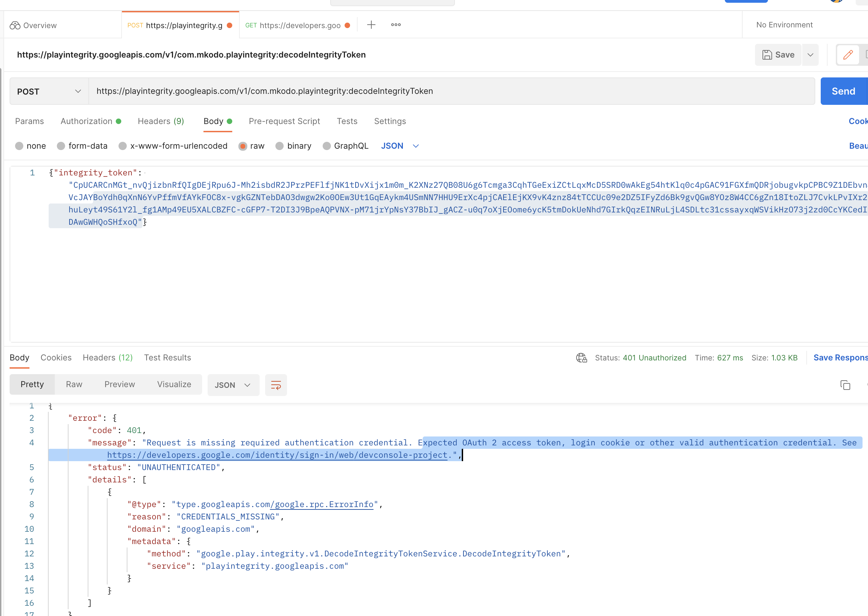
Task: Click the plus icon to add tab
Action: pyautogui.click(x=371, y=25)
